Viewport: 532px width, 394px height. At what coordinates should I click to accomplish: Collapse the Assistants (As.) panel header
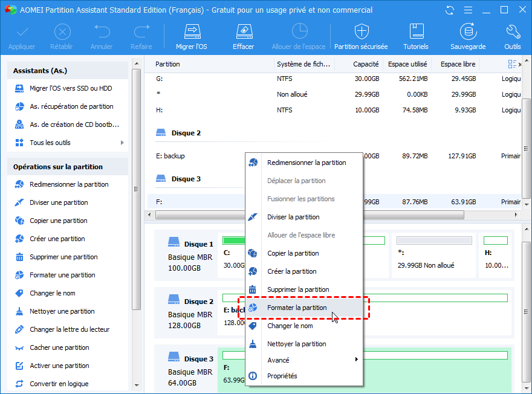(x=68, y=71)
